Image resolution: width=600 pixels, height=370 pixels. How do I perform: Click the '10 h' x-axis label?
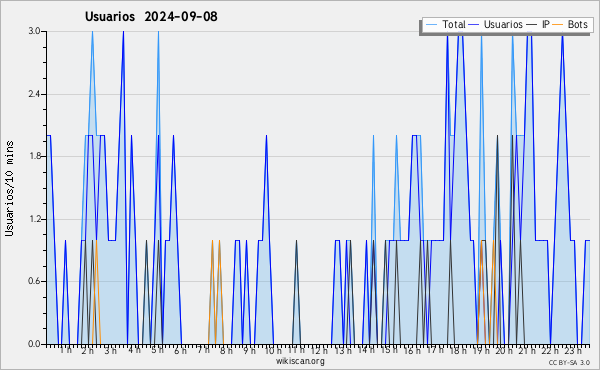coord(273,351)
